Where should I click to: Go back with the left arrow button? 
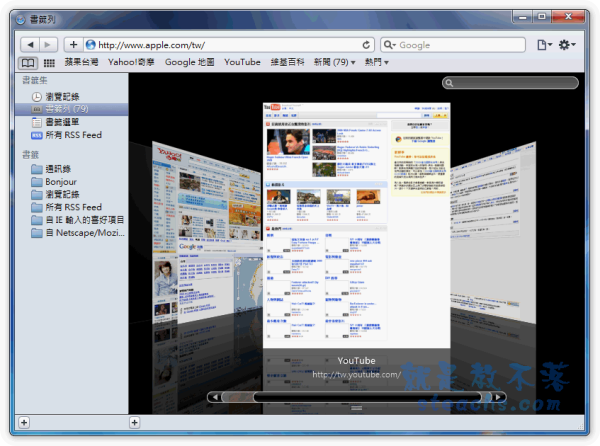tap(30, 45)
